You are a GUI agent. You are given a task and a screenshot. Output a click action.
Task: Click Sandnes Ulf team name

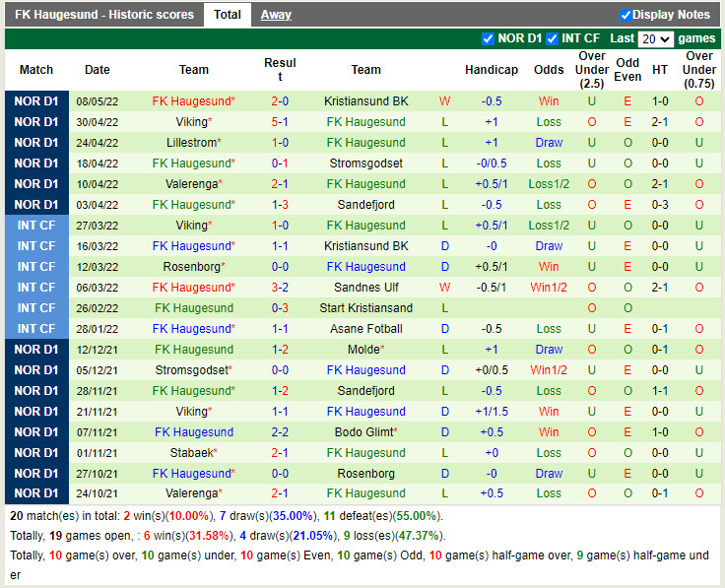365,288
